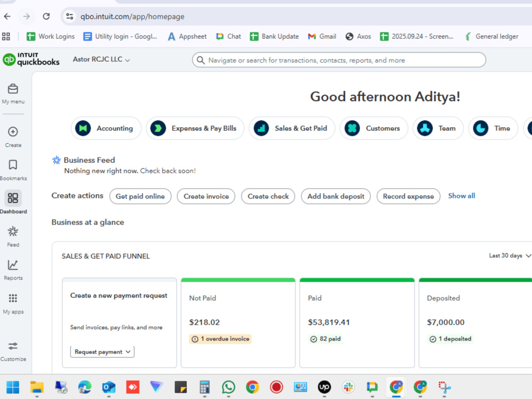Image resolution: width=532 pixels, height=399 pixels.
Task: Open site information icon in the address bar
Action: 70,16
